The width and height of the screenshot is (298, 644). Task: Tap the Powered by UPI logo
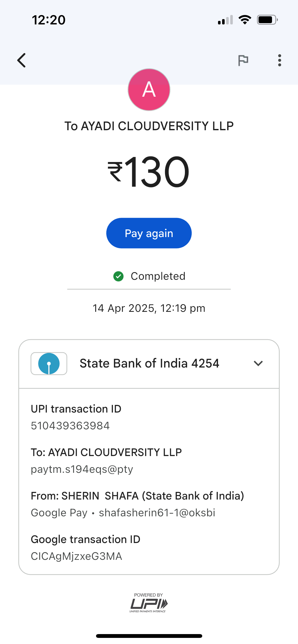[149, 603]
